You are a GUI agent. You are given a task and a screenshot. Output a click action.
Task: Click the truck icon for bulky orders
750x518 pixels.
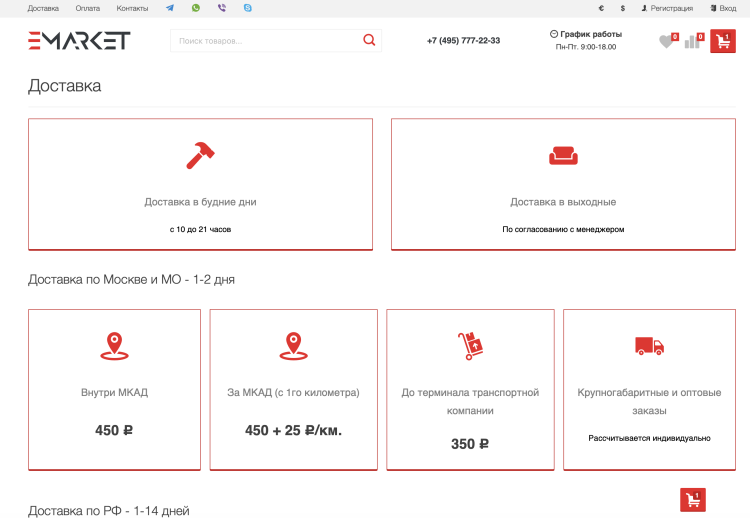649,346
